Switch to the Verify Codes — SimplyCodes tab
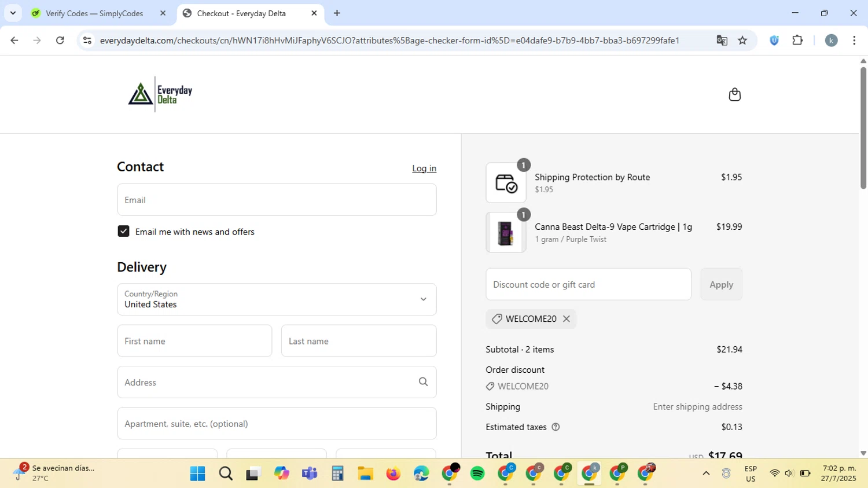The width and height of the screenshot is (868, 488). (94, 13)
